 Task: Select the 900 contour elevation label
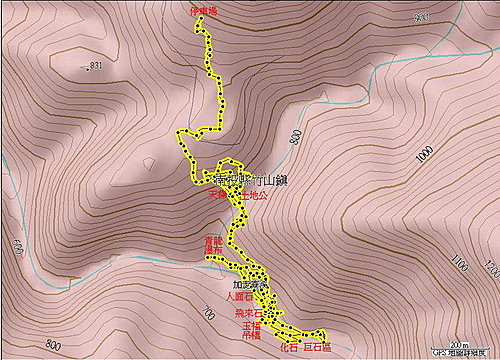[421, 17]
